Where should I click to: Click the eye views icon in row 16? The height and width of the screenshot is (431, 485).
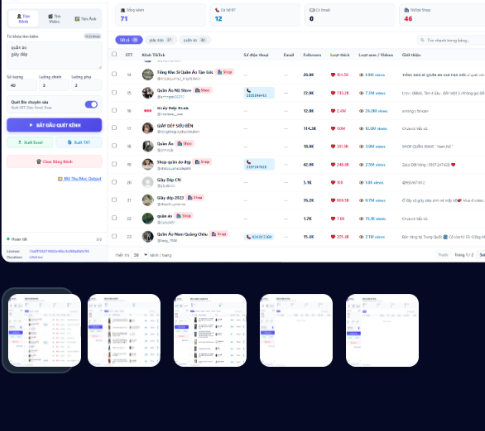coord(361,111)
